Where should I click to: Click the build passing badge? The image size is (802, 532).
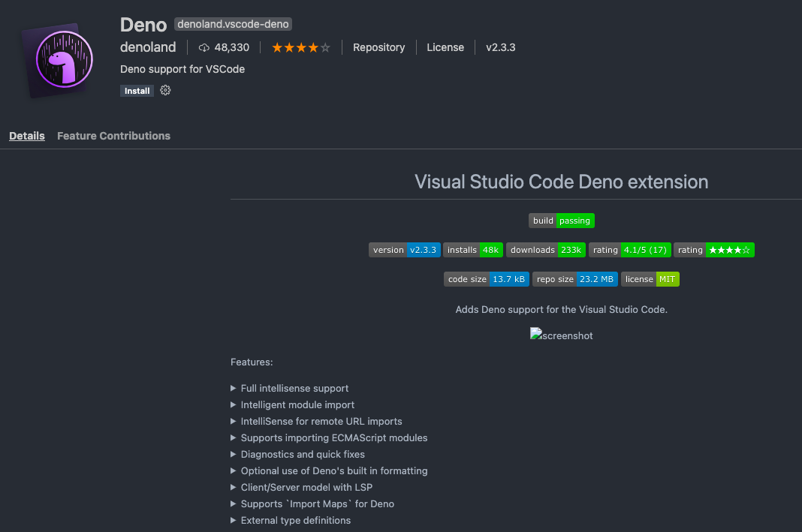click(561, 221)
